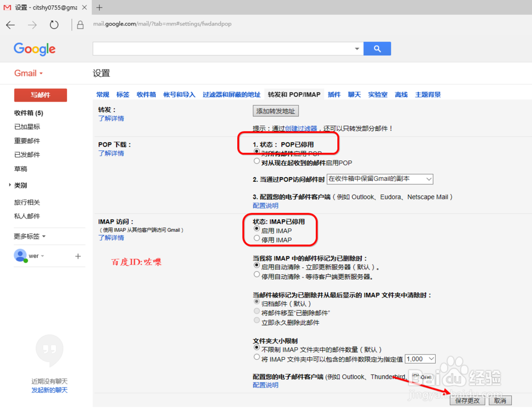The width and height of the screenshot is (532, 413).
Task: Click 取消 cancel button
Action: (x=500, y=400)
